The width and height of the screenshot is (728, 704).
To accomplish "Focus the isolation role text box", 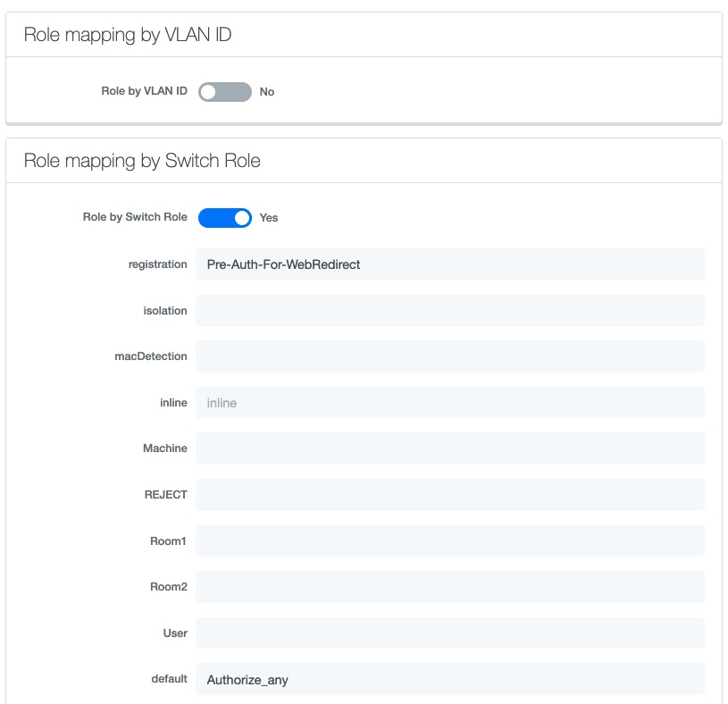I will point(449,311).
